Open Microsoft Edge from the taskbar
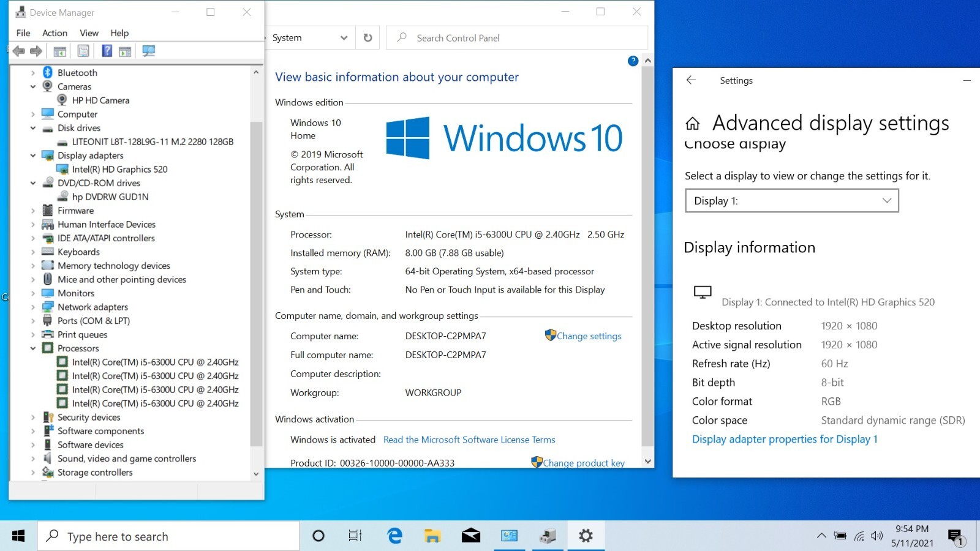The height and width of the screenshot is (551, 980). pos(395,536)
